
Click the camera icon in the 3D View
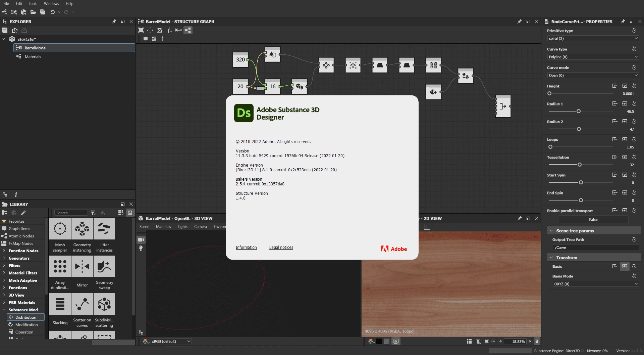[141, 240]
